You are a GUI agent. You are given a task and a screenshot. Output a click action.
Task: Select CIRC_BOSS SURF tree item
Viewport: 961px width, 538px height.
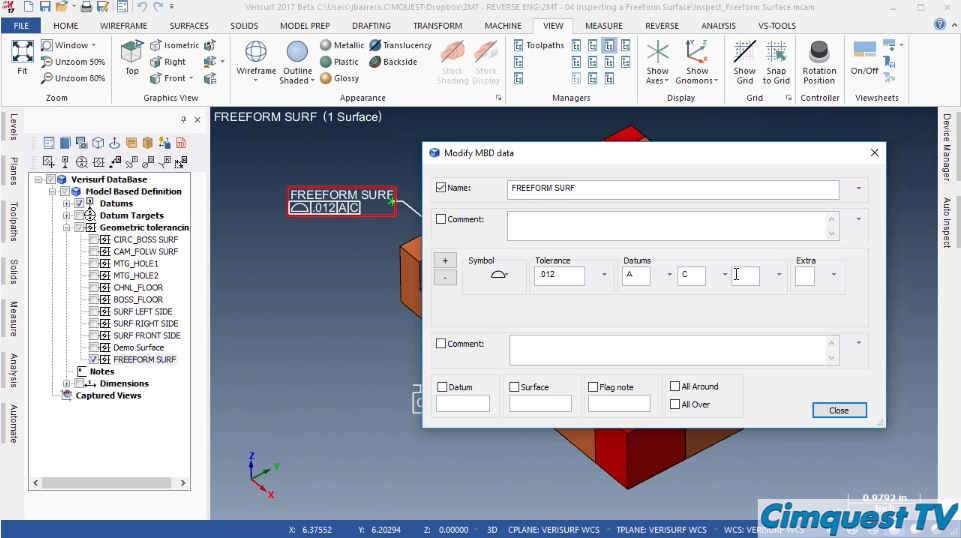145,240
